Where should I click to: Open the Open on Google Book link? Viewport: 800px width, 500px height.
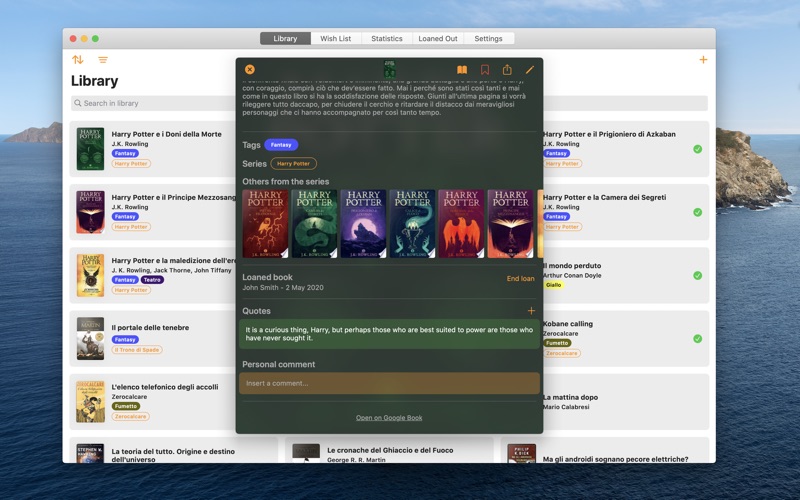[389, 417]
